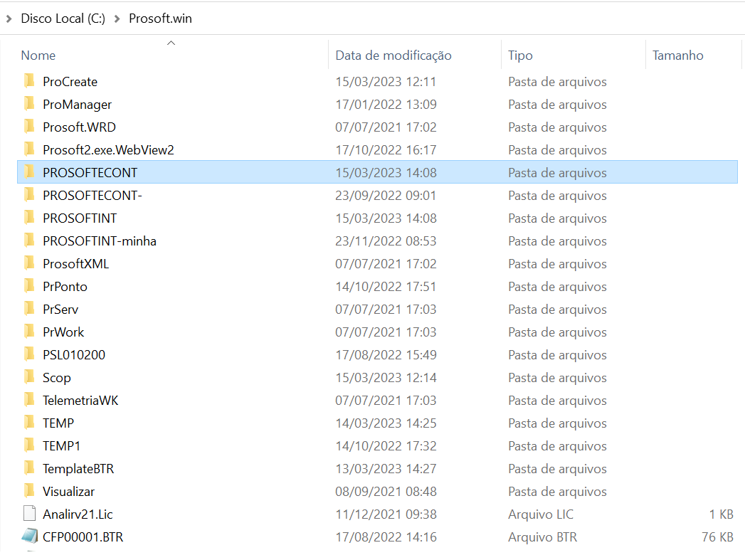Click the PrPonto folder icon
Image resolution: width=745 pixels, height=560 pixels.
tap(29, 287)
